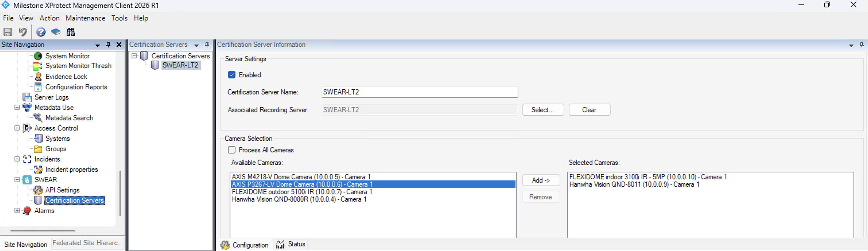Switch to the Site Navigation bottom tab
Viewport: 868px width, 251px height.
click(26, 245)
